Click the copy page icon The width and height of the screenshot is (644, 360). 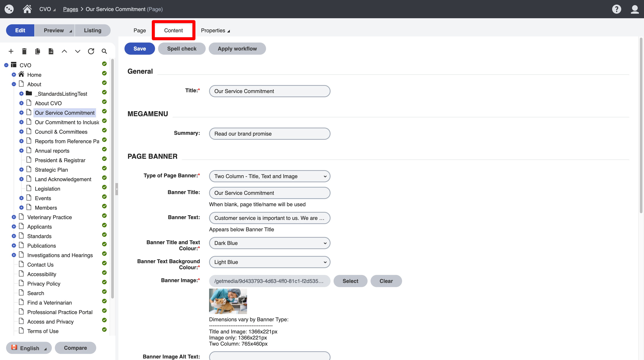click(38, 51)
